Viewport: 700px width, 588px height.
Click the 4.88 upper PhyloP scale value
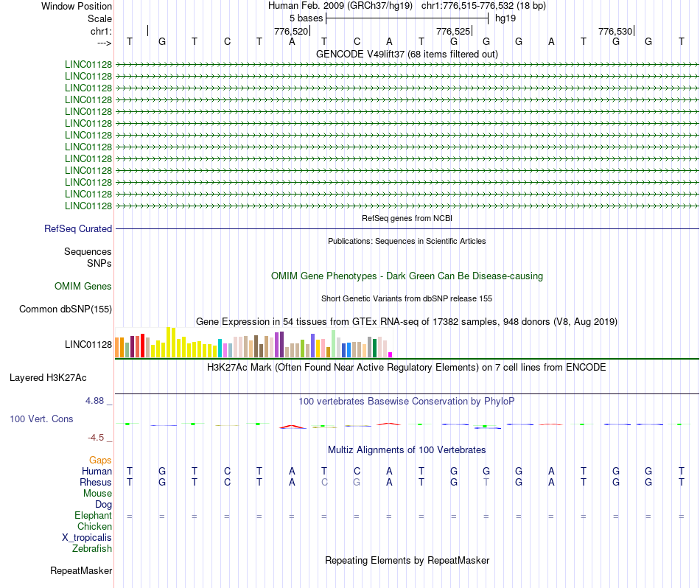(x=94, y=401)
